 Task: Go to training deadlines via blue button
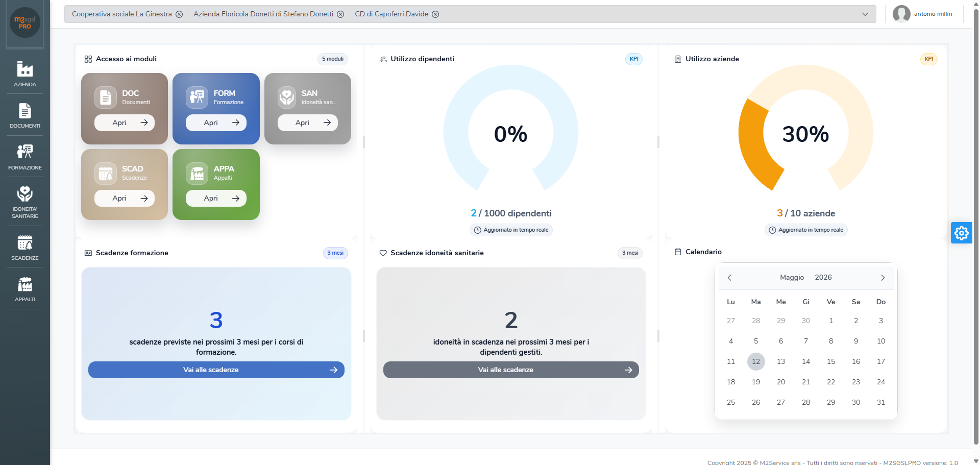216,370
